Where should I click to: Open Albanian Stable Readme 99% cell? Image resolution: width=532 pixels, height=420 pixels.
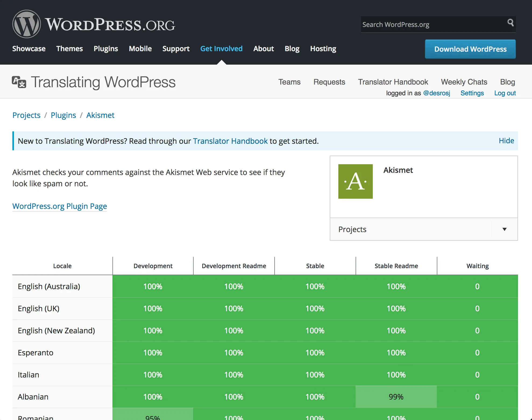(x=396, y=397)
